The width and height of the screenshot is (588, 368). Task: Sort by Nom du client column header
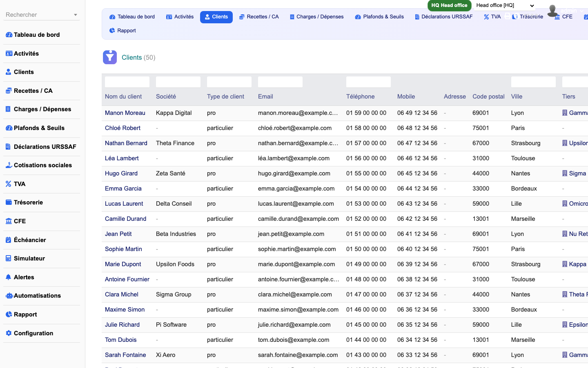(123, 96)
